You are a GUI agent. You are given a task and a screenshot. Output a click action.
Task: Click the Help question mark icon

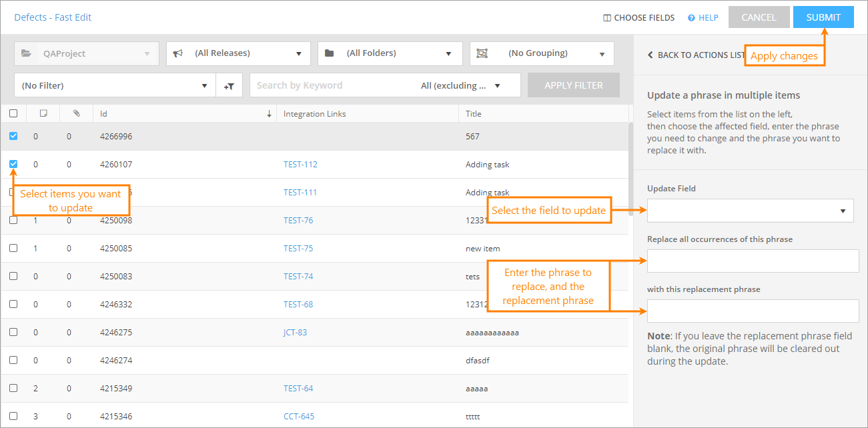tap(691, 18)
